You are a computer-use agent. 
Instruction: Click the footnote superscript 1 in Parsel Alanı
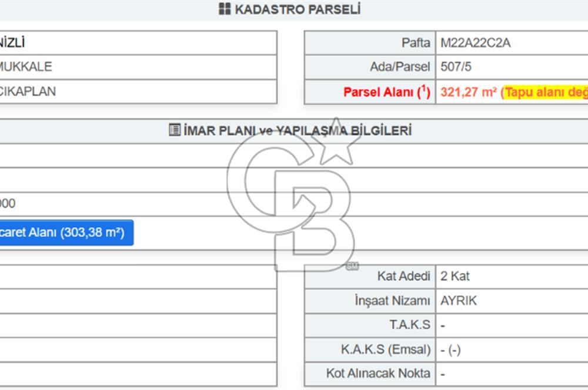423,89
